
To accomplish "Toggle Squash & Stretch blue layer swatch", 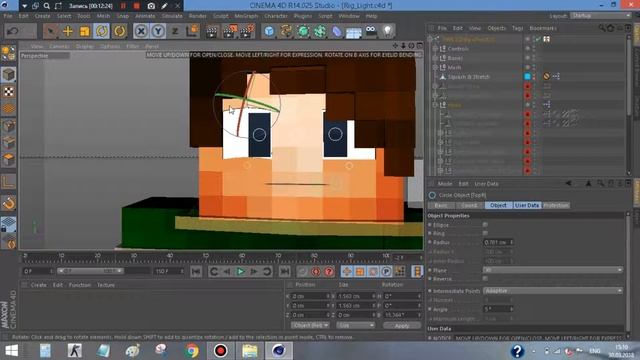I will pos(527,77).
